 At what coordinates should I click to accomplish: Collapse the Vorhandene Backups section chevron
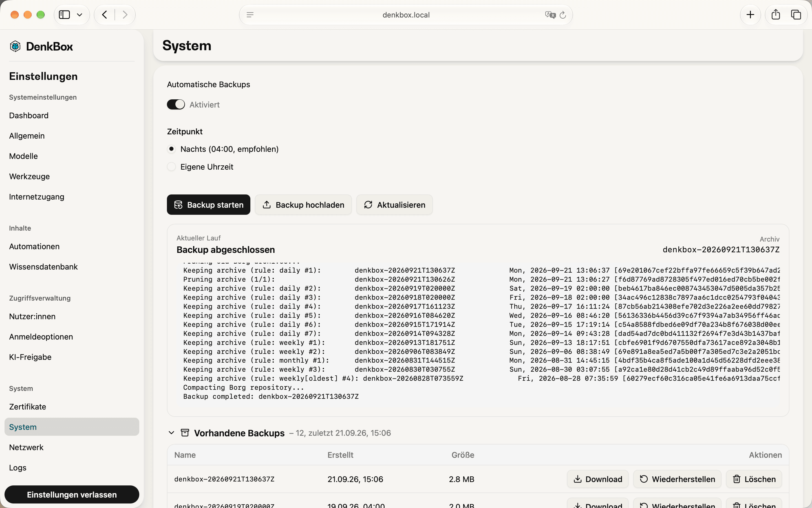pos(171,433)
